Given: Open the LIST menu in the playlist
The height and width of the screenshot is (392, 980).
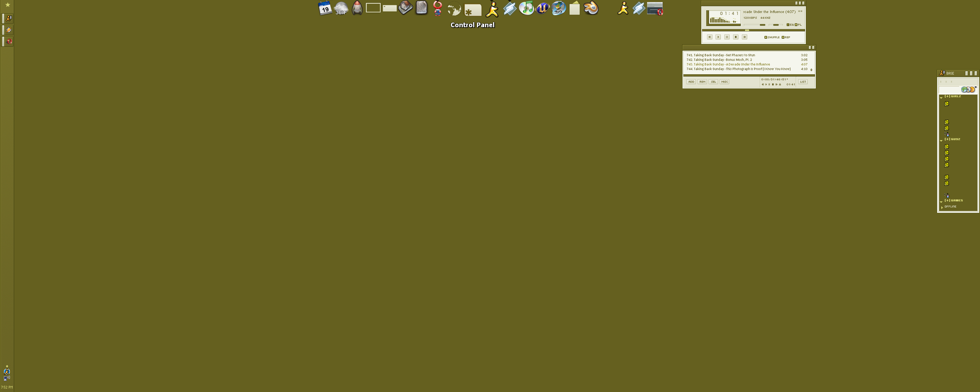Looking at the screenshot, I should tap(803, 82).
